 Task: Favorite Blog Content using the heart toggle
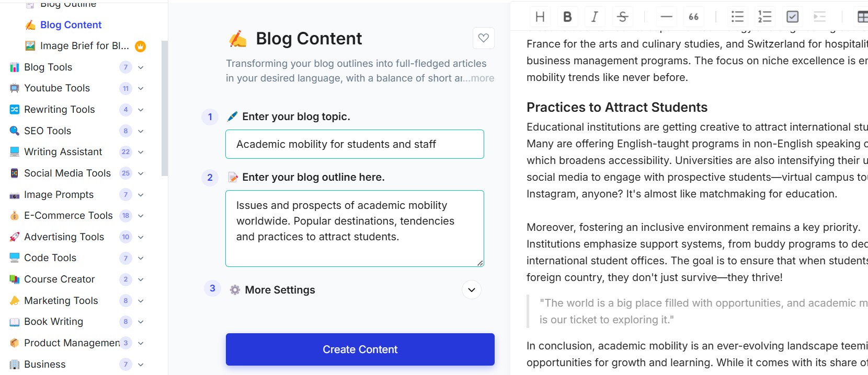click(483, 38)
